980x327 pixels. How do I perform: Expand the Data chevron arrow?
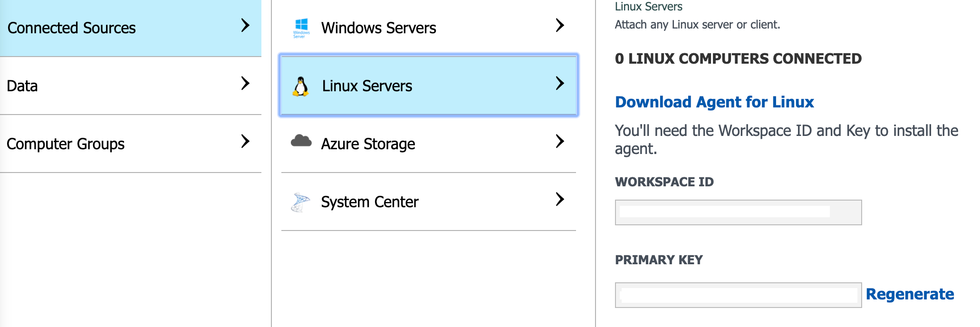point(245,83)
